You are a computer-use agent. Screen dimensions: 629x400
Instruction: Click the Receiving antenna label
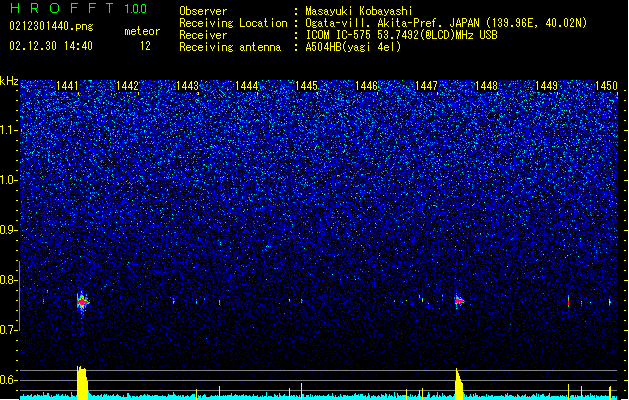coord(230,47)
